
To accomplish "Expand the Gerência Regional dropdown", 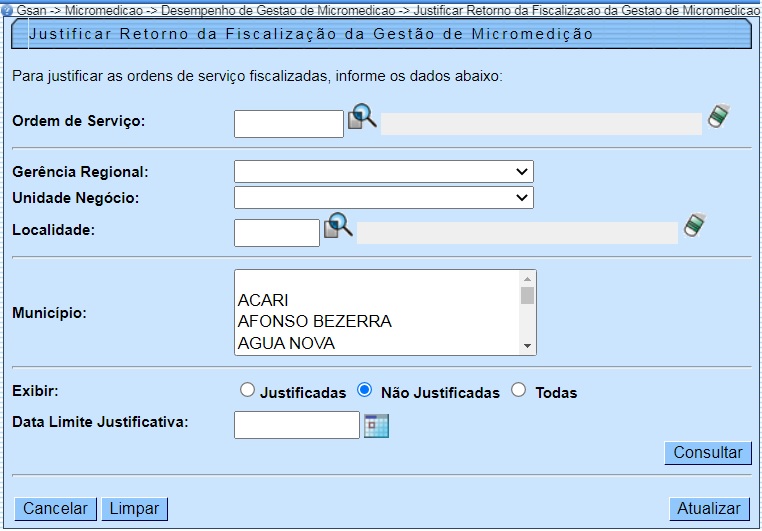I will click(383, 172).
